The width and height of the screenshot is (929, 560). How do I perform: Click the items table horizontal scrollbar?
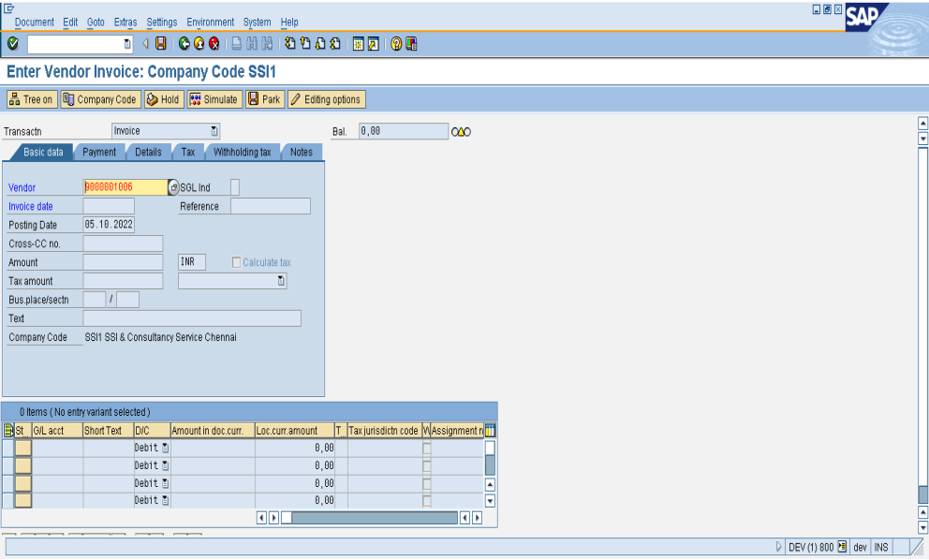[375, 518]
